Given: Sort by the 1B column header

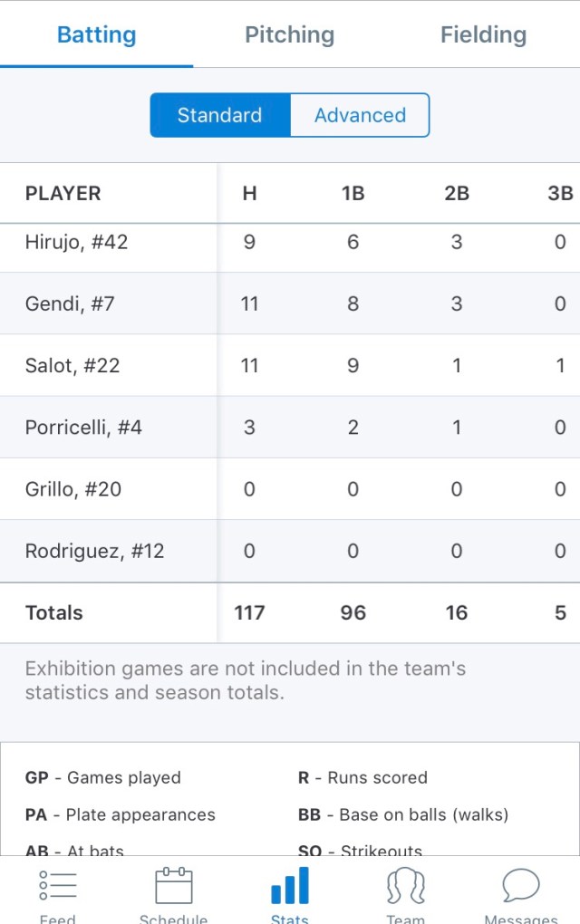Looking at the screenshot, I should click(x=353, y=193).
